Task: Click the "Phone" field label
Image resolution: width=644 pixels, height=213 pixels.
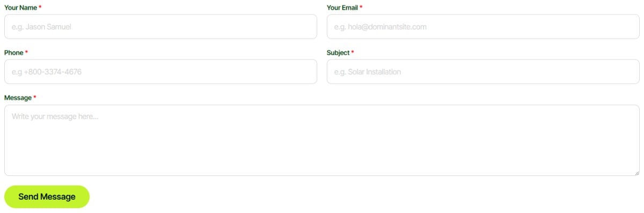Action: 14,53
